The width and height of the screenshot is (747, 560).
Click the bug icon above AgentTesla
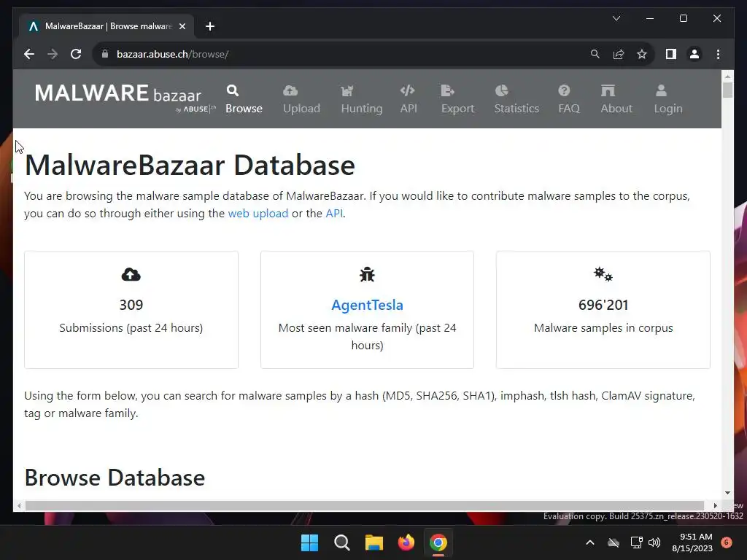368,275
